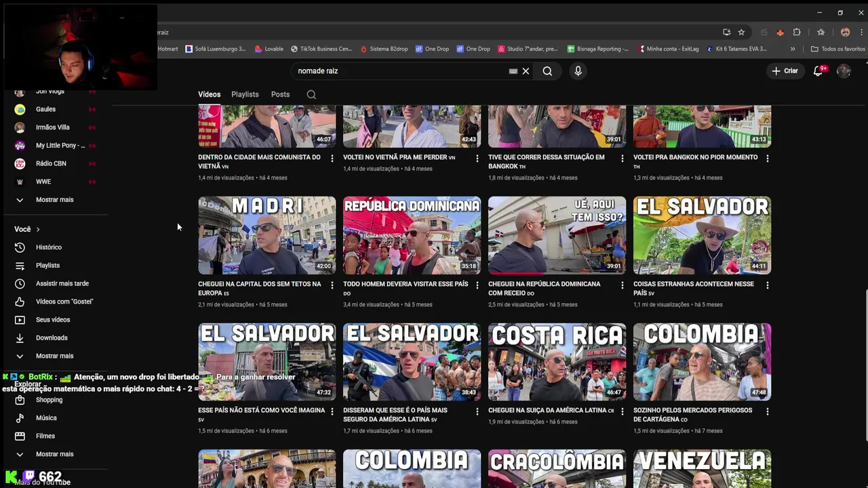868x488 pixels.
Task: Open WWE subscription channel
Action: (x=56, y=182)
